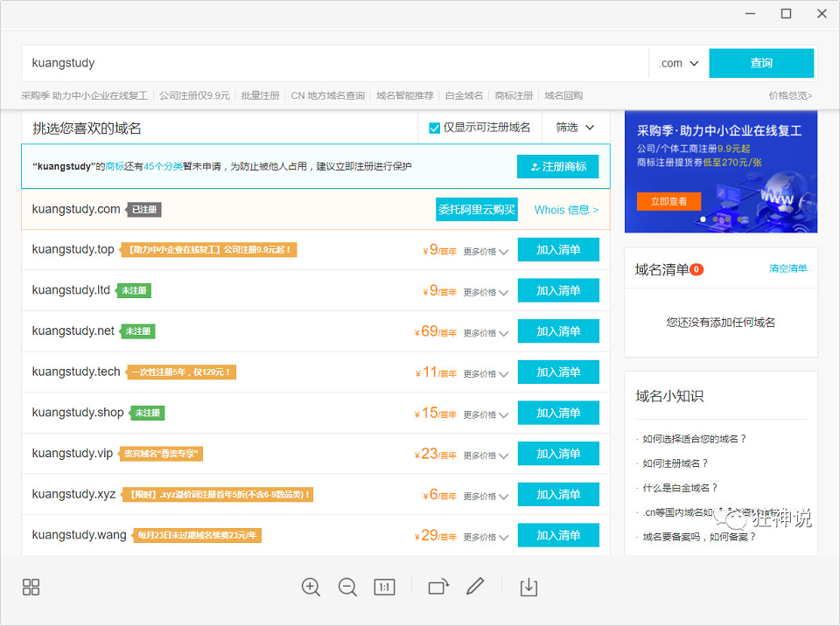Image resolution: width=840 pixels, height=626 pixels.
Task: Click 立即查看 on the banner
Action: click(668, 201)
